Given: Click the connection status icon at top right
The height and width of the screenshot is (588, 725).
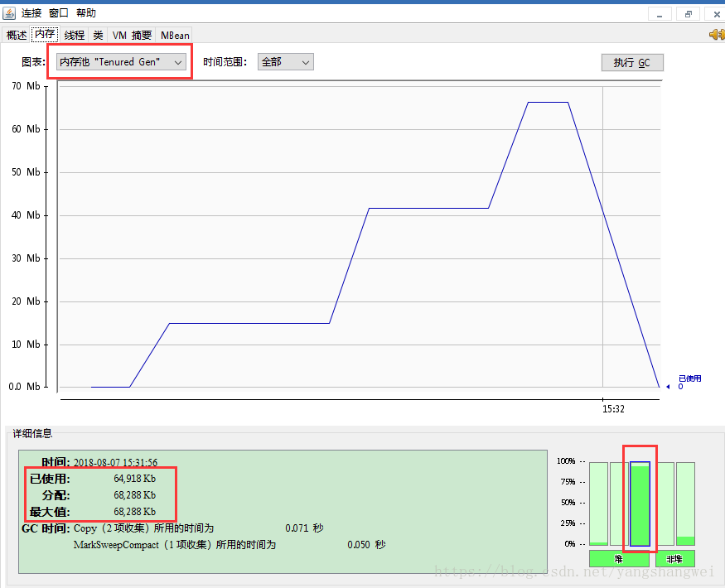Looking at the screenshot, I should coord(716,34).
